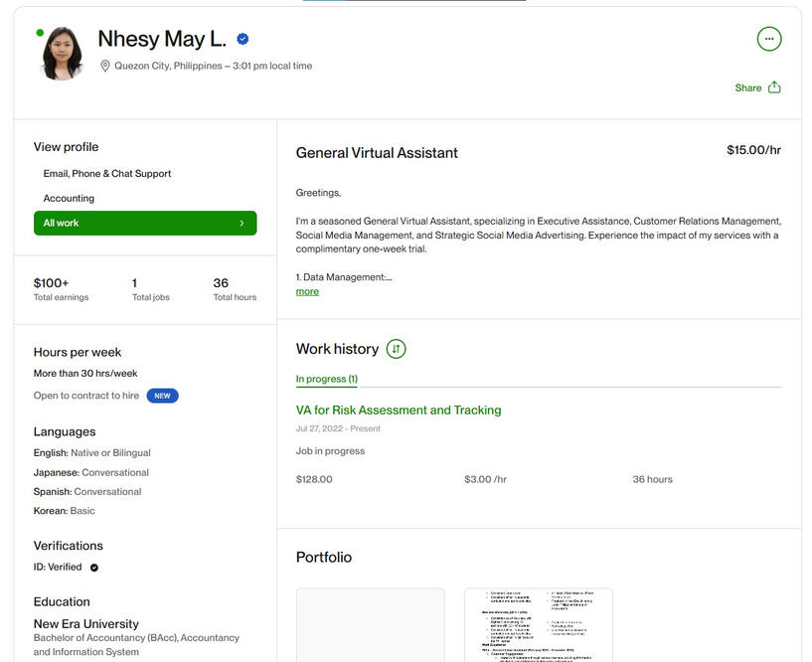The height and width of the screenshot is (662, 812).
Task: Click the freelancer profile photo
Action: [x=62, y=54]
